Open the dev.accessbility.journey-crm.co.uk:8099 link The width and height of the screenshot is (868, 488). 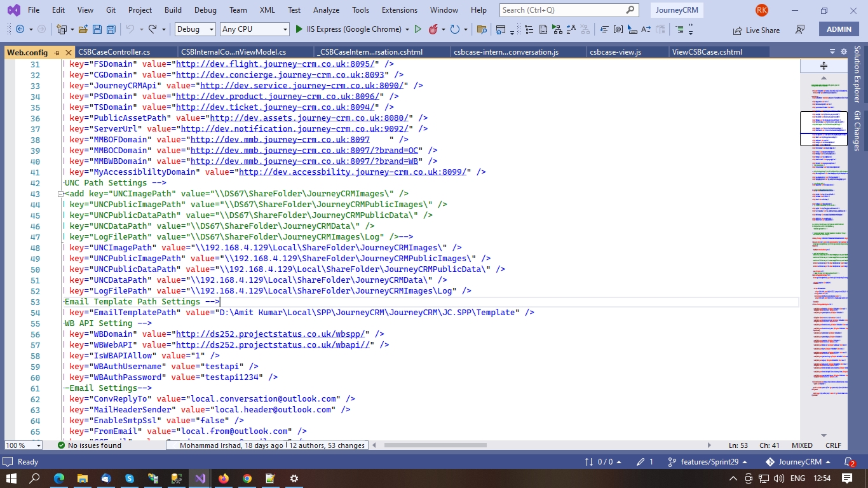coord(353,172)
